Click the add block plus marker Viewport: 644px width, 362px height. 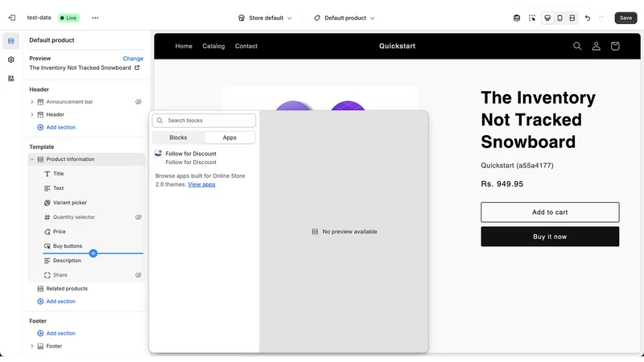(x=93, y=253)
